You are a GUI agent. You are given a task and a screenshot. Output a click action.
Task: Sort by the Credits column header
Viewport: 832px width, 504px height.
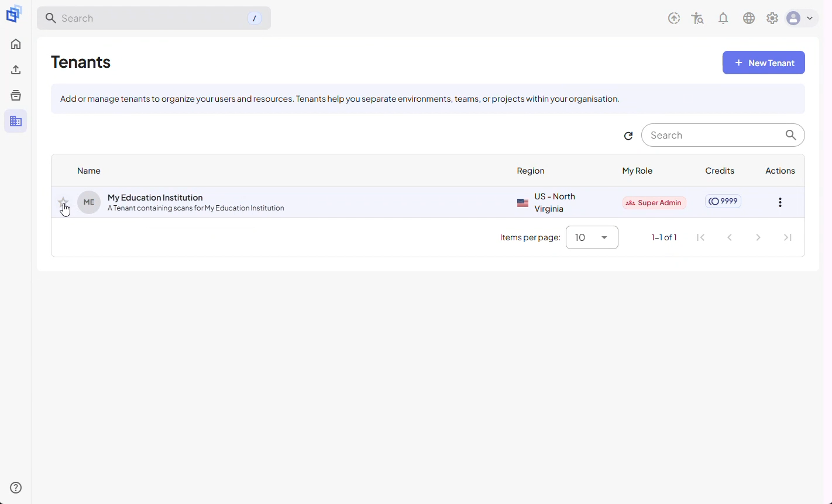point(720,171)
